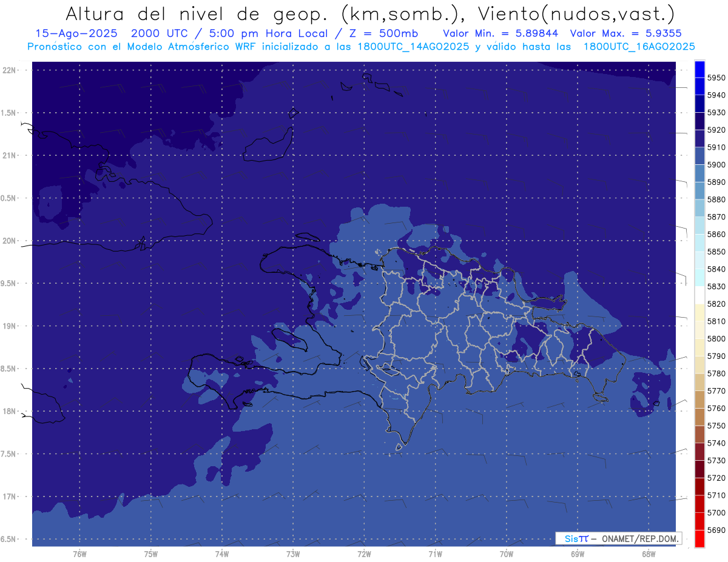Pick the legend swatch between 5870 and 5880
Viewport: 728px width, 562px height.
tap(699, 209)
